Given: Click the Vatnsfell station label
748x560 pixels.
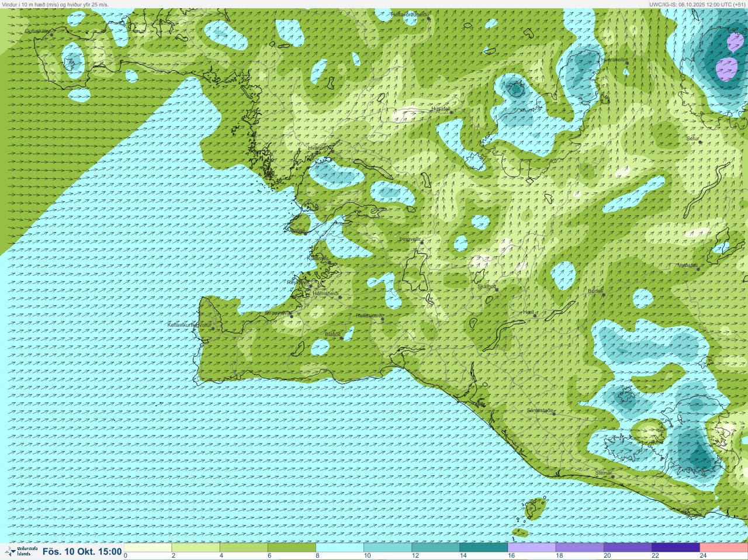Looking at the screenshot, I should (x=687, y=265).
